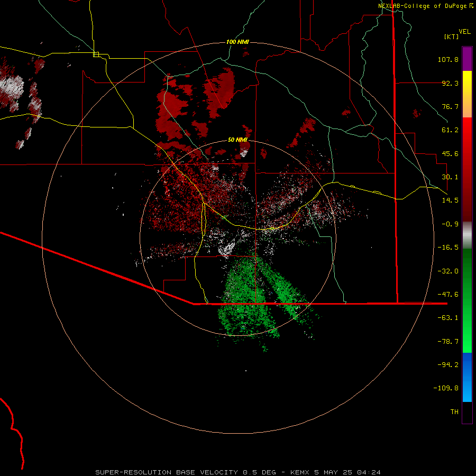Click the -78.7 velocity scale value
Image resolution: width=476 pixels, height=476 pixels.
pos(448,342)
